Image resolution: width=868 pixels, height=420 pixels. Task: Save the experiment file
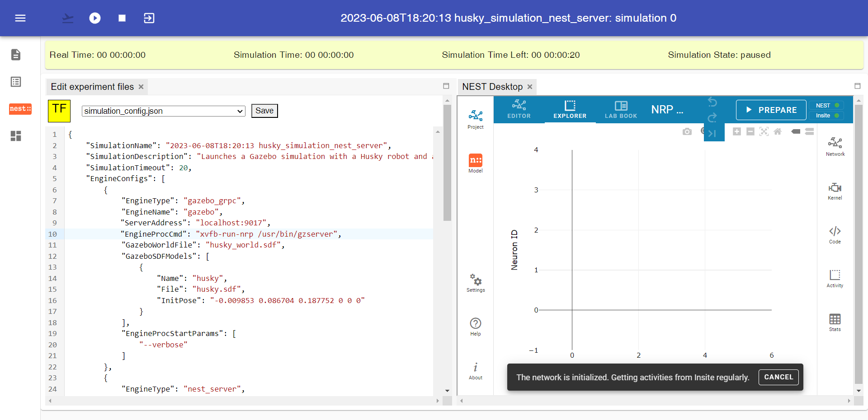coord(264,111)
